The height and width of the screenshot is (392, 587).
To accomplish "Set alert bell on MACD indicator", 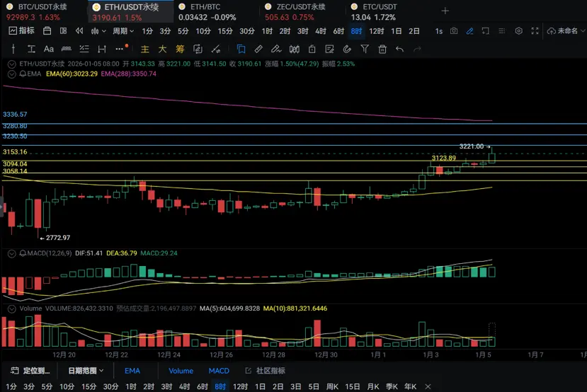I will tap(23, 253).
